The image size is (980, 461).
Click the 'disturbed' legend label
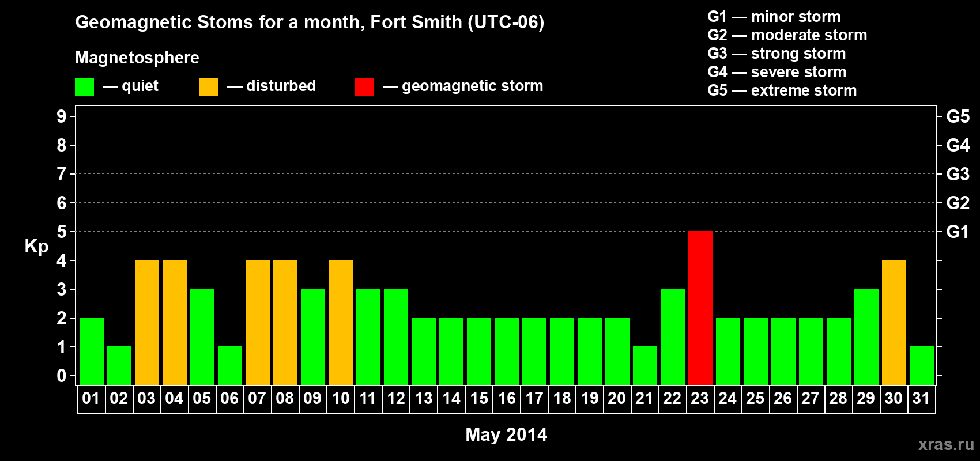coord(281,86)
